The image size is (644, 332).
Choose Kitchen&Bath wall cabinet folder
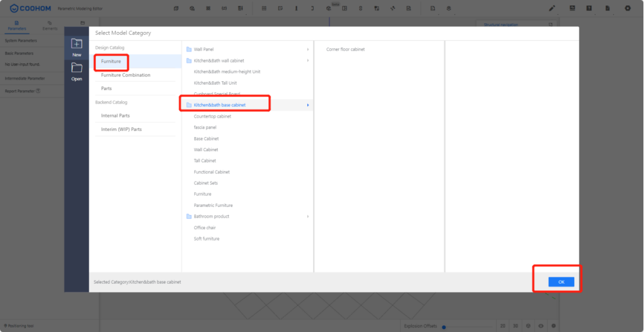pyautogui.click(x=219, y=60)
